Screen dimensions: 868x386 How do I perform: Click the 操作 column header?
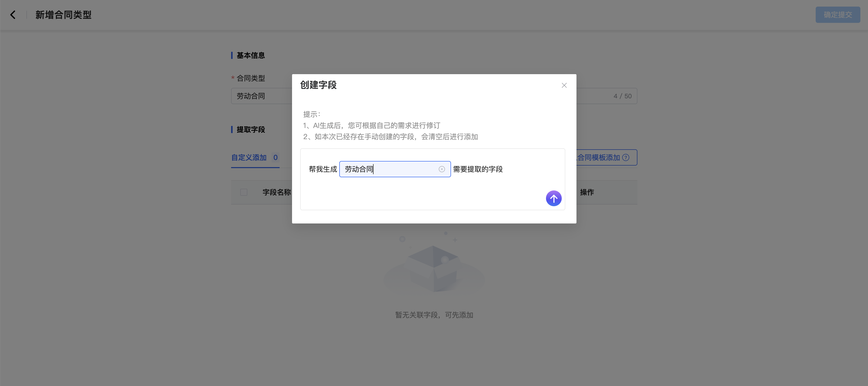coord(587,192)
